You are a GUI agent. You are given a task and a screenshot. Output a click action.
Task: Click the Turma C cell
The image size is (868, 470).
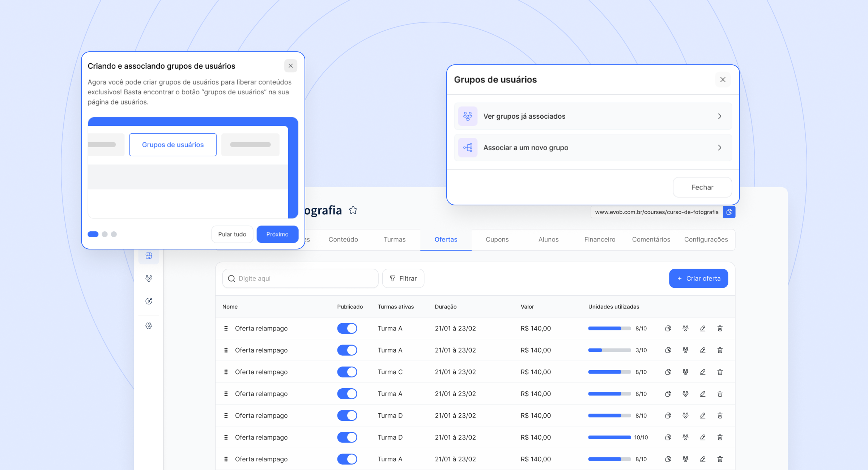pos(390,372)
